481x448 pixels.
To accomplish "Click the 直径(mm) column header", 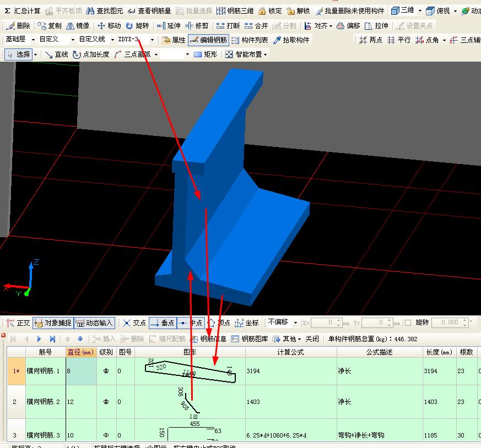I will (80, 352).
